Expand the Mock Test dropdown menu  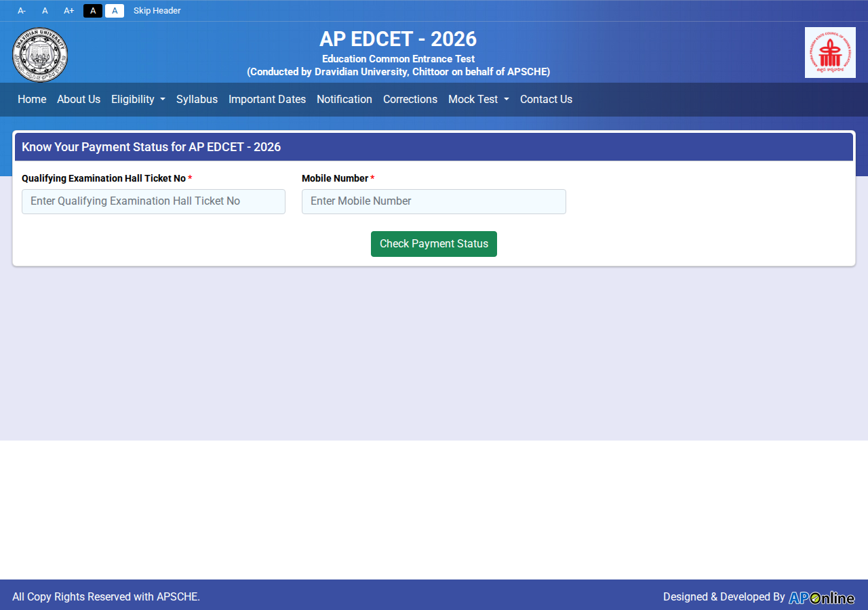(x=479, y=99)
